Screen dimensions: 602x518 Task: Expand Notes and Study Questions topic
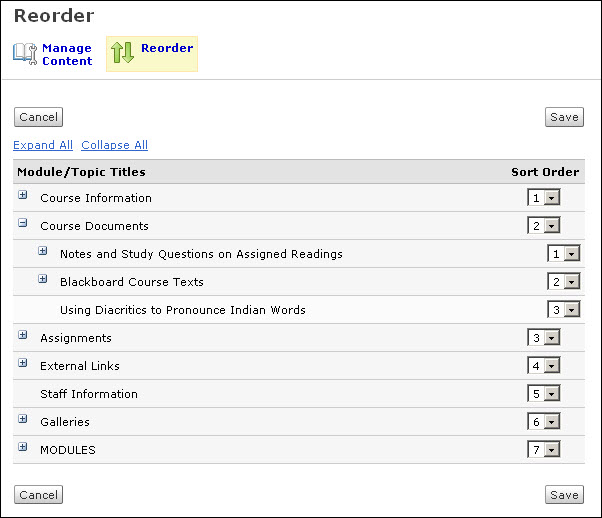pyautogui.click(x=43, y=252)
